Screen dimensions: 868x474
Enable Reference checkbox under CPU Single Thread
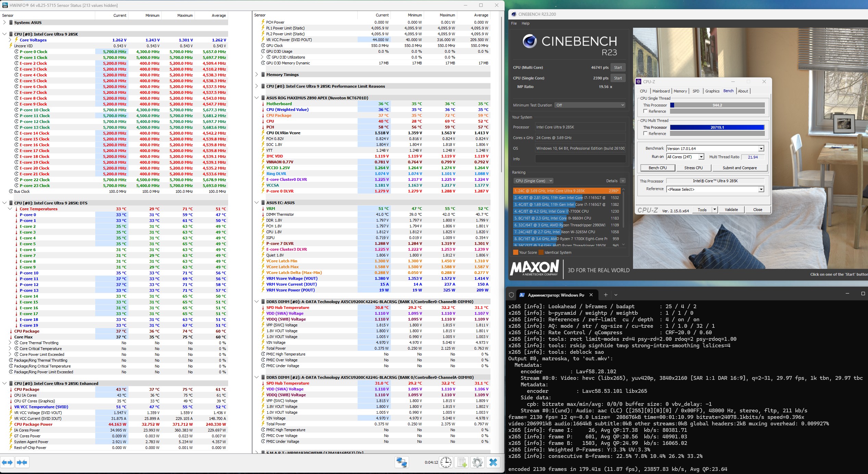[645, 111]
